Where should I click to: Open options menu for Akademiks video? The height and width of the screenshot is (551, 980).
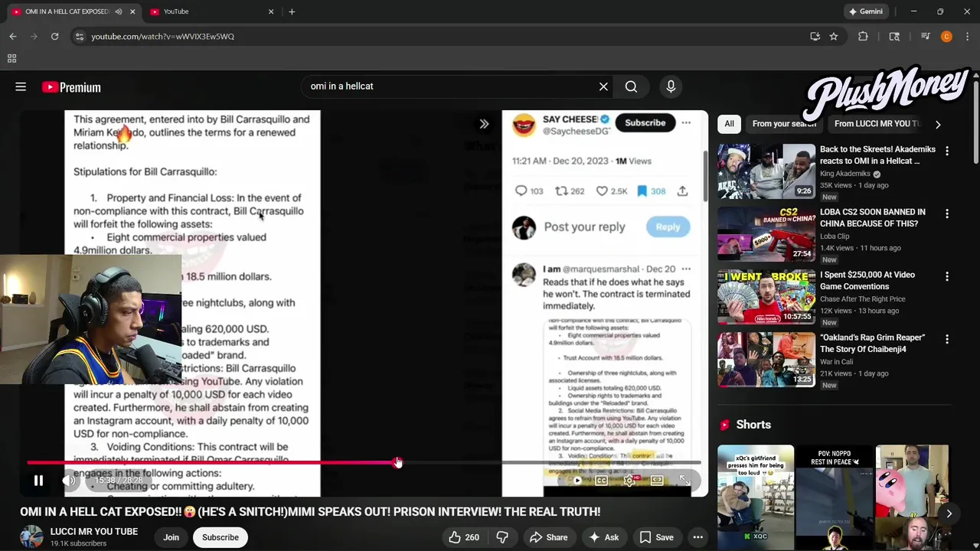(x=947, y=151)
